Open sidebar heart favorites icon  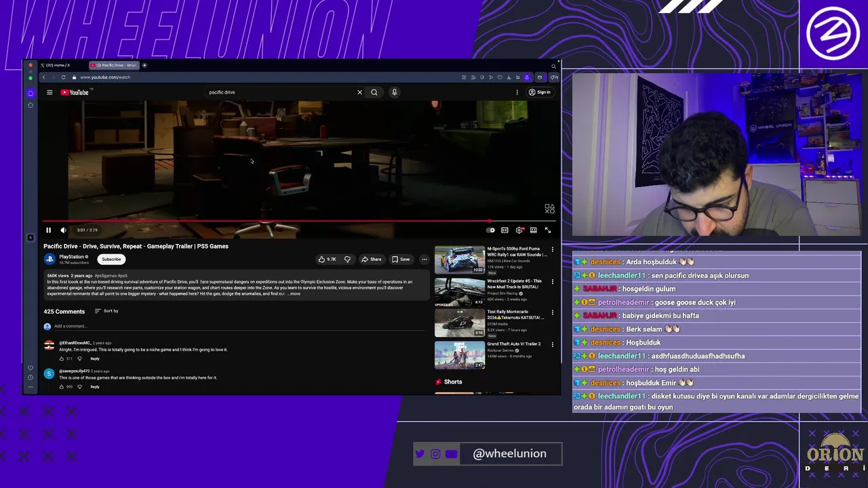(30, 368)
